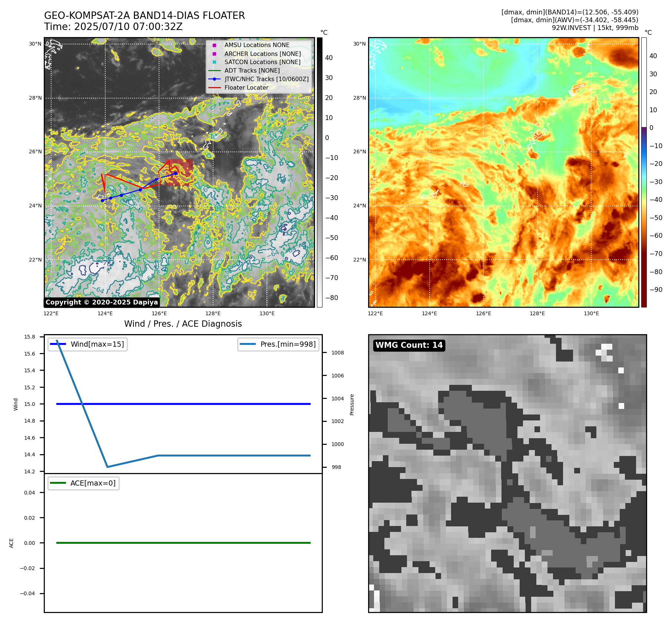Click the '130°E' longitude label of right map
This screenshot has width=672, height=626.
point(592,313)
